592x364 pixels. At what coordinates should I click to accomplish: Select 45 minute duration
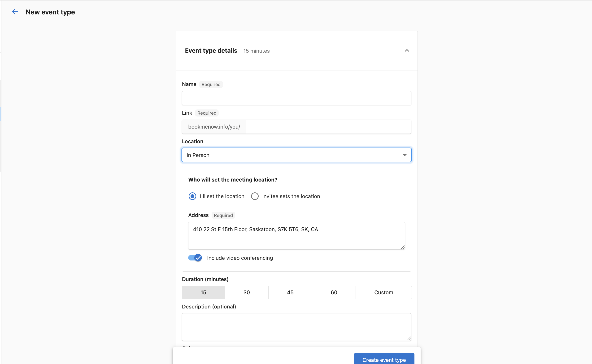click(x=290, y=293)
